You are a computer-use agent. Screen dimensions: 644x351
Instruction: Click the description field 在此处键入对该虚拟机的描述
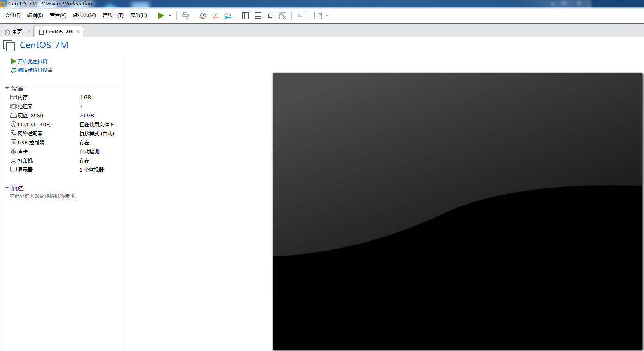coord(43,196)
